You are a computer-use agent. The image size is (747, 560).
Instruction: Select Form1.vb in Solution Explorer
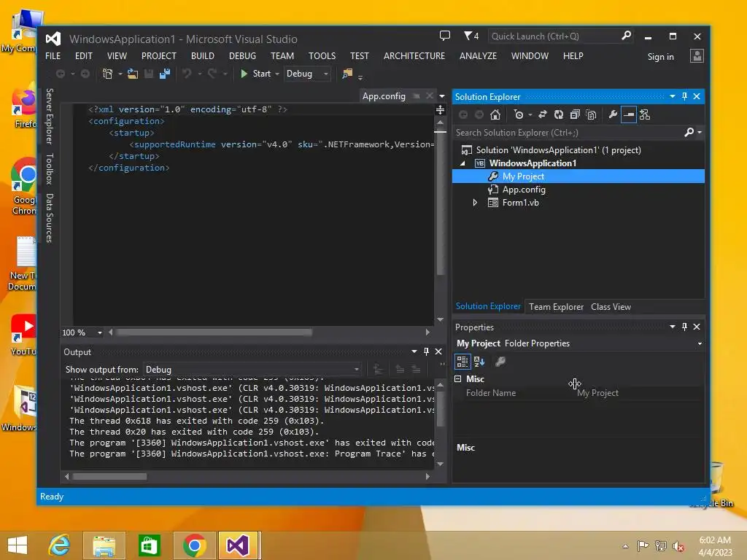pos(520,203)
